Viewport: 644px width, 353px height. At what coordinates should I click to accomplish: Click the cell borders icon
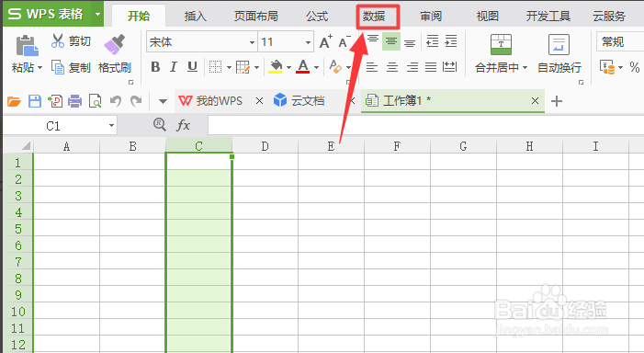pos(215,66)
